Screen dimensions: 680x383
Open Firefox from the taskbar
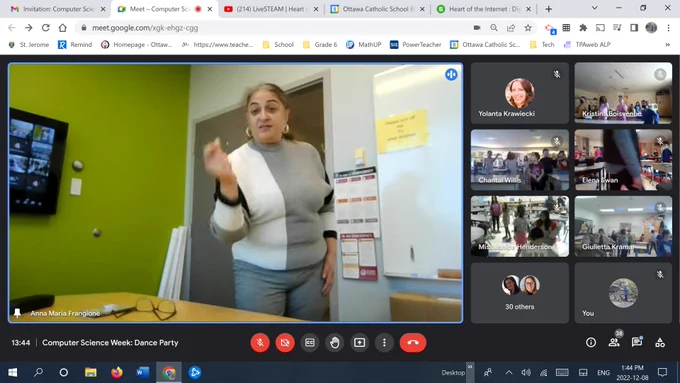point(117,373)
